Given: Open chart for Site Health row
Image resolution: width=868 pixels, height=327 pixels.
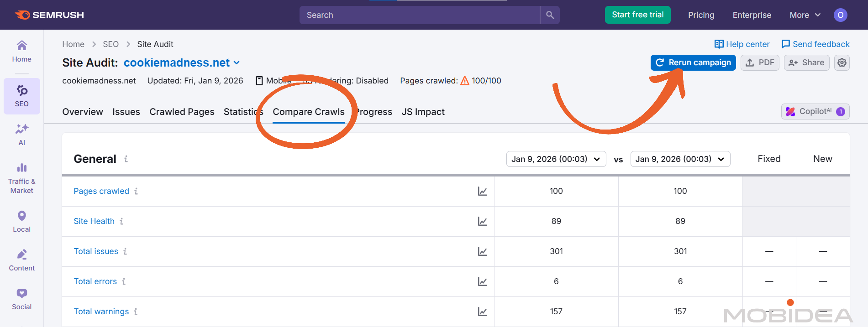Looking at the screenshot, I should [482, 221].
